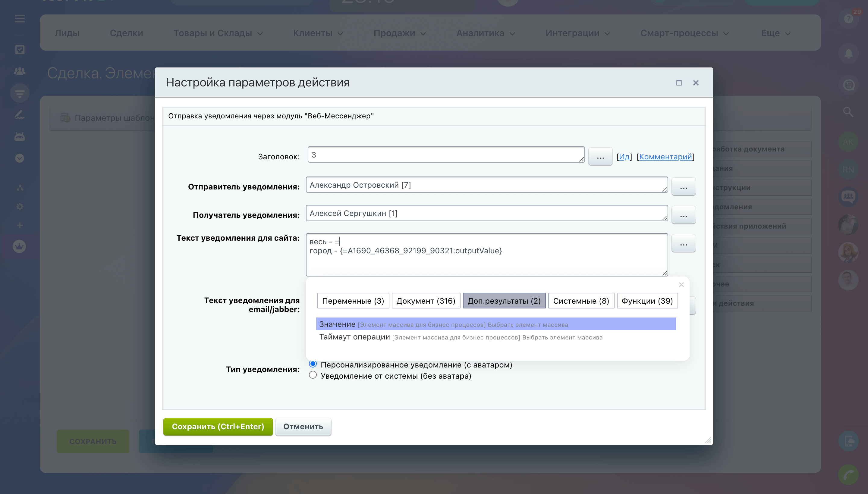Switch to the Документ (316) tab
868x494 pixels.
click(426, 301)
